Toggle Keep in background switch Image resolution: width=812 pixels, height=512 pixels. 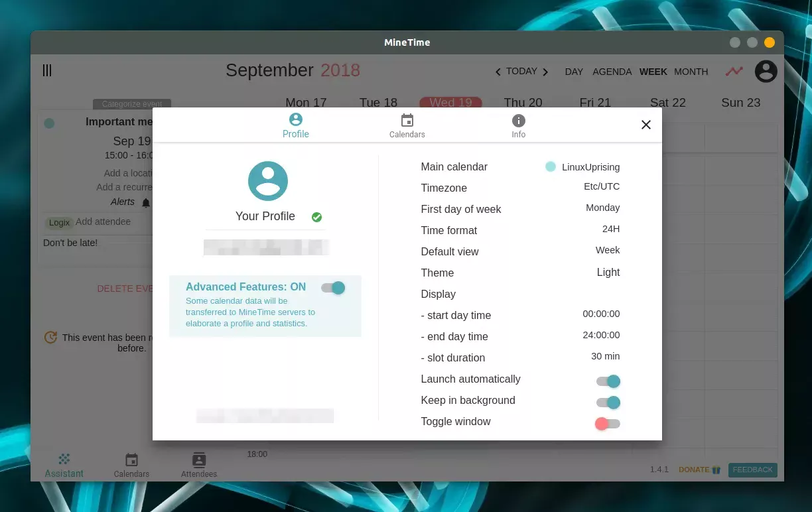(x=608, y=402)
